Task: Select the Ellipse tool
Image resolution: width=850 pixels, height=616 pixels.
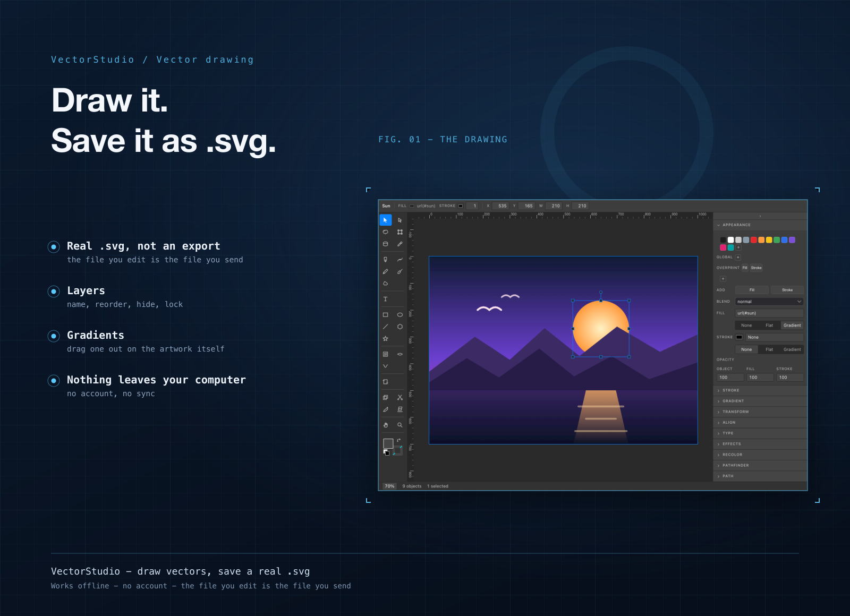Action: [400, 315]
